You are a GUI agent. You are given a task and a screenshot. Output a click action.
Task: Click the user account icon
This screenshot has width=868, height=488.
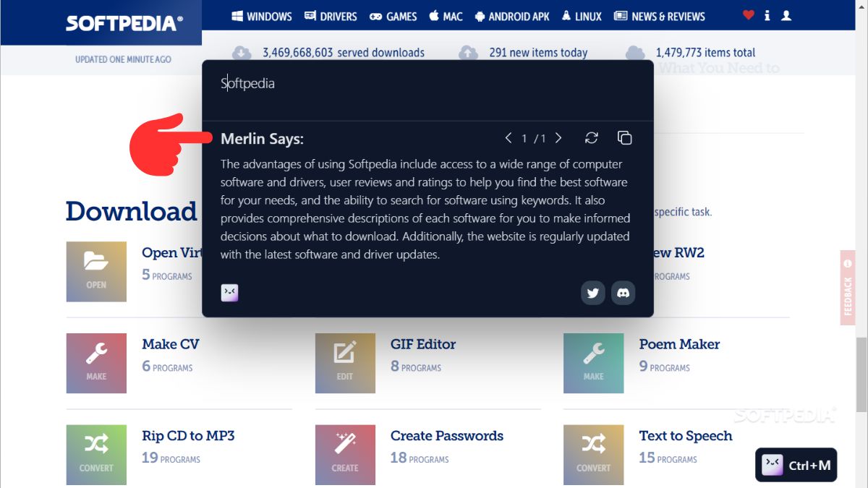click(786, 15)
